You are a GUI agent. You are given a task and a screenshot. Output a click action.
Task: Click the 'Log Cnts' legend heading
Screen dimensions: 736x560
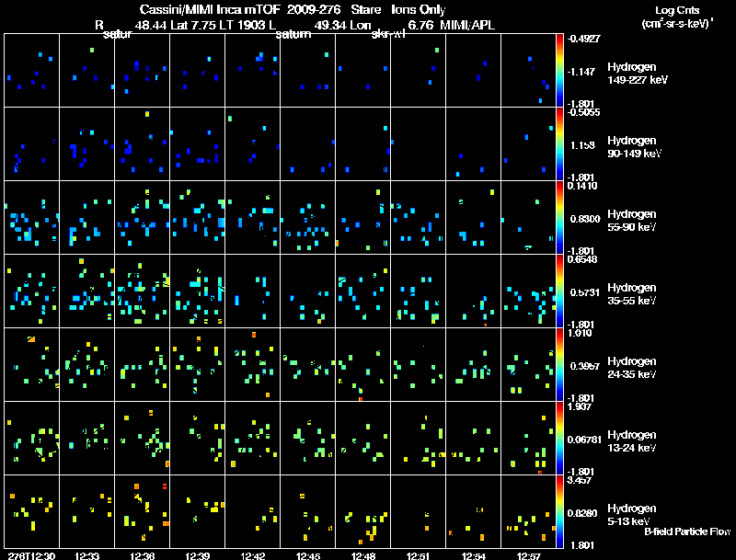pos(677,10)
